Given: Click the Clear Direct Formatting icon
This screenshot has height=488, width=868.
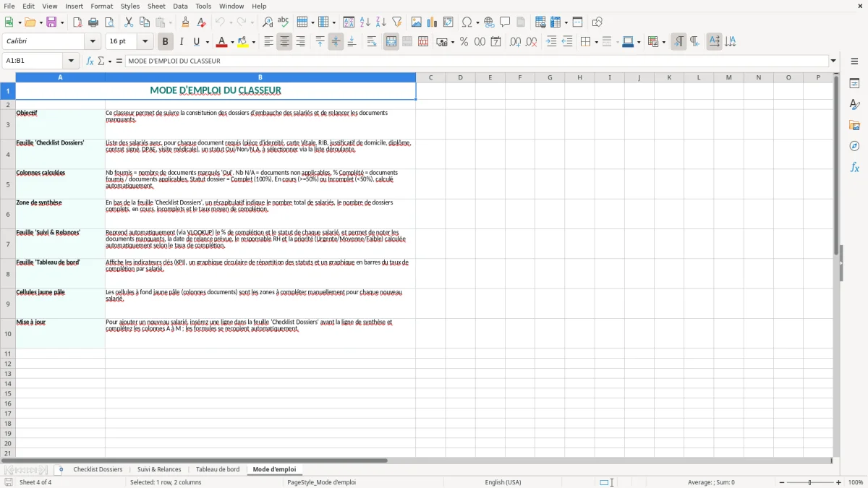Looking at the screenshot, I should (202, 22).
